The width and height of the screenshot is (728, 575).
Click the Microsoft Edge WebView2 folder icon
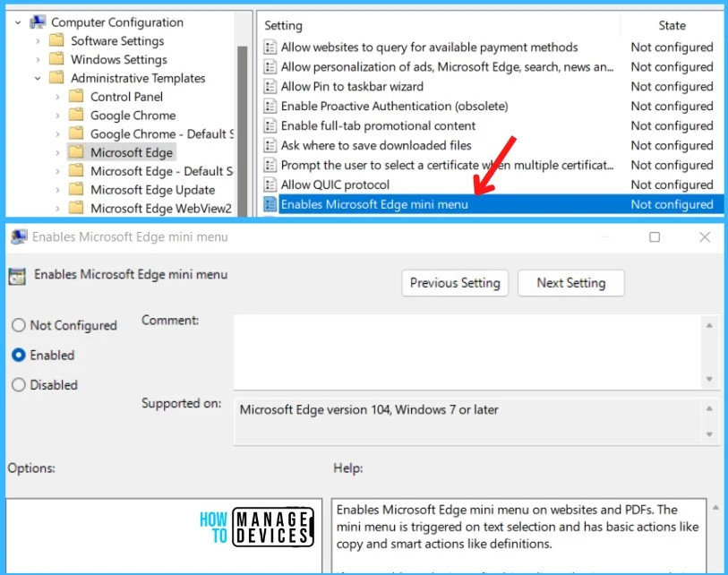click(x=76, y=208)
